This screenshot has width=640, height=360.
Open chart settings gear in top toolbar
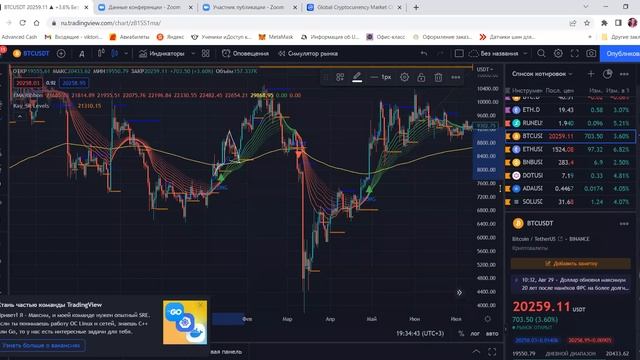(558, 53)
